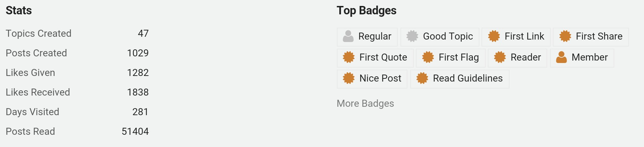Click the Nice Post badge icon
The width and height of the screenshot is (644, 147).
coord(349,78)
